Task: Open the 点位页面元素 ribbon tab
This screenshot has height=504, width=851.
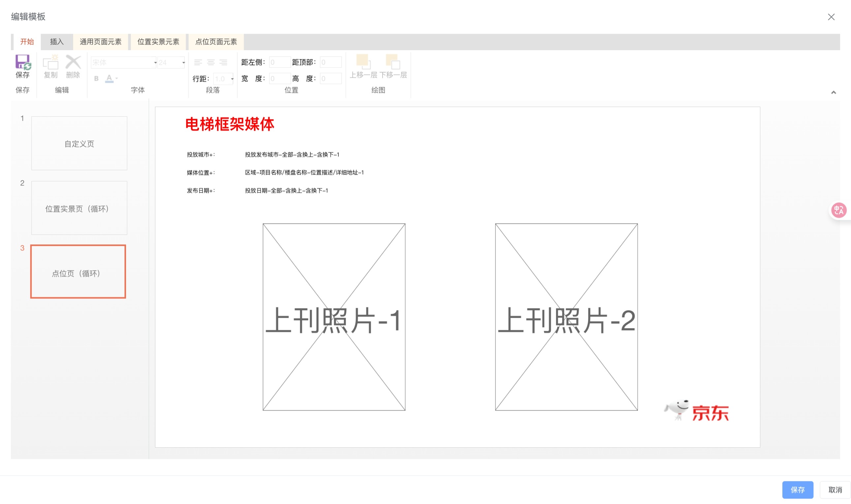Action: point(216,42)
